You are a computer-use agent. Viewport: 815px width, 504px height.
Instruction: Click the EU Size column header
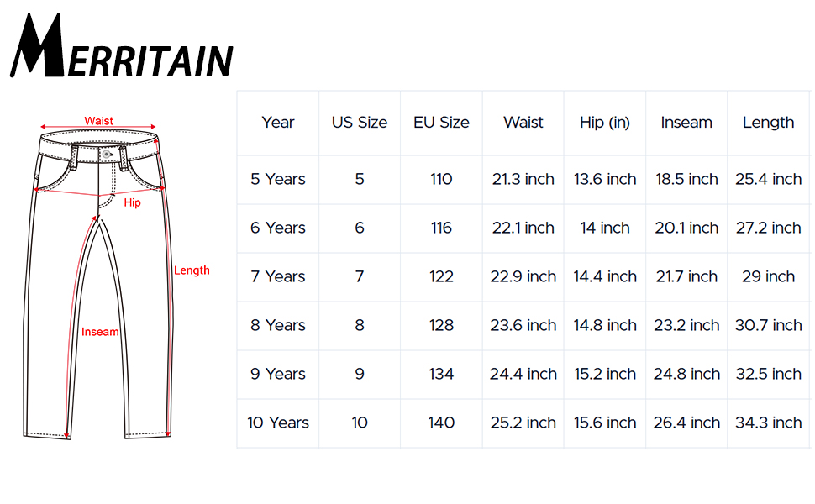click(x=441, y=123)
